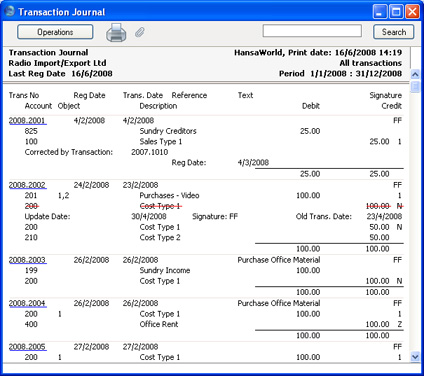
Task: Click account number 210
Action: pyautogui.click(x=31, y=238)
